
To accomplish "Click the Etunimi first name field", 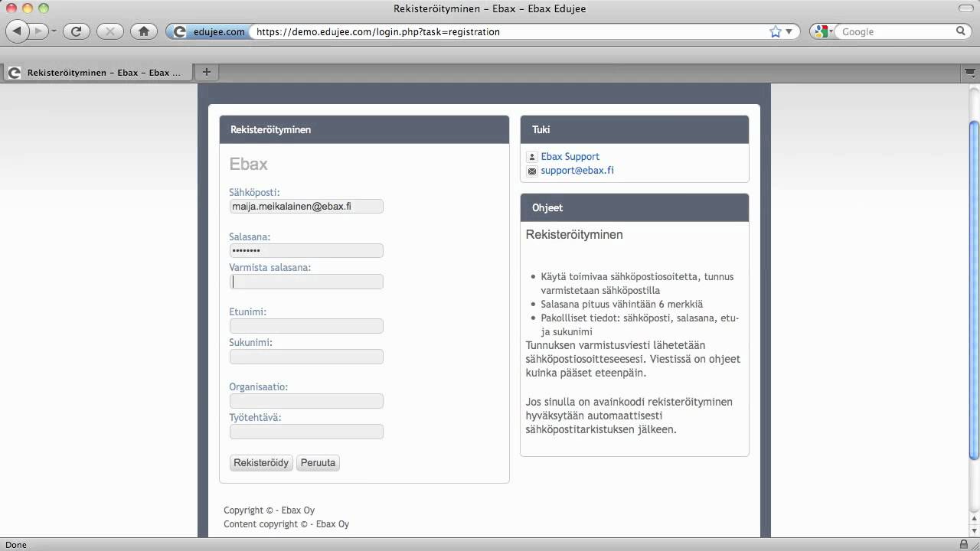I will point(306,326).
